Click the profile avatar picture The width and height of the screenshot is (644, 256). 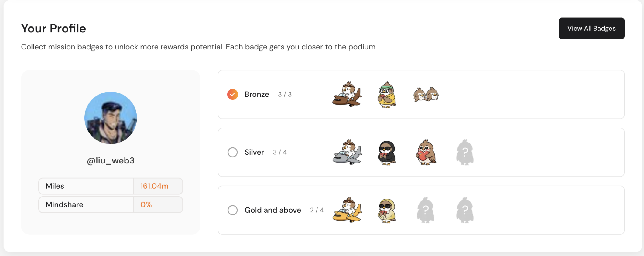[x=111, y=118]
